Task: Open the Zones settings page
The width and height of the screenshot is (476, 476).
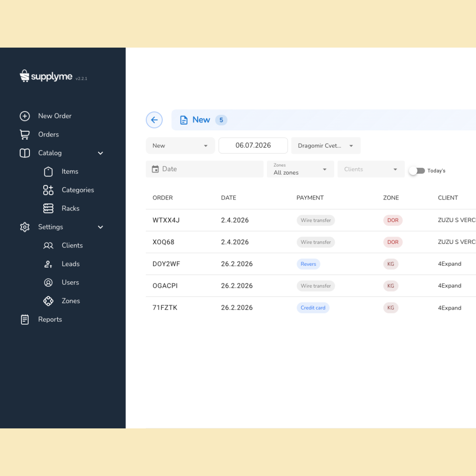Action: click(x=71, y=301)
